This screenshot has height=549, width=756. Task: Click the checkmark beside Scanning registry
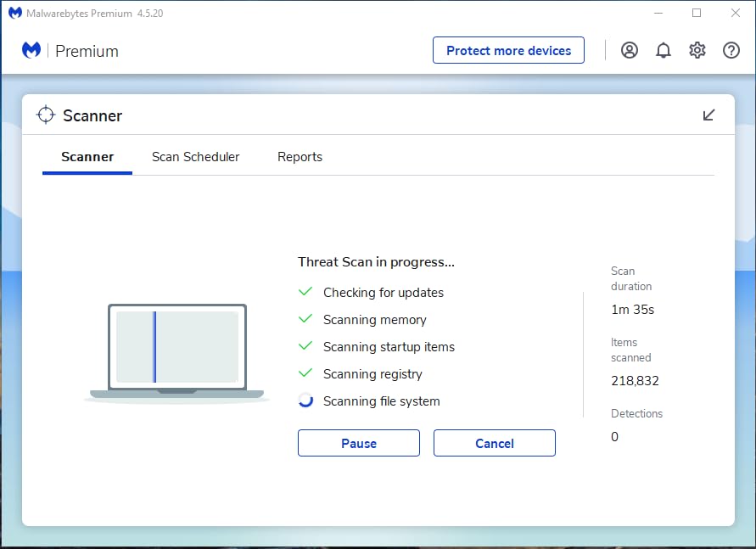tap(305, 373)
